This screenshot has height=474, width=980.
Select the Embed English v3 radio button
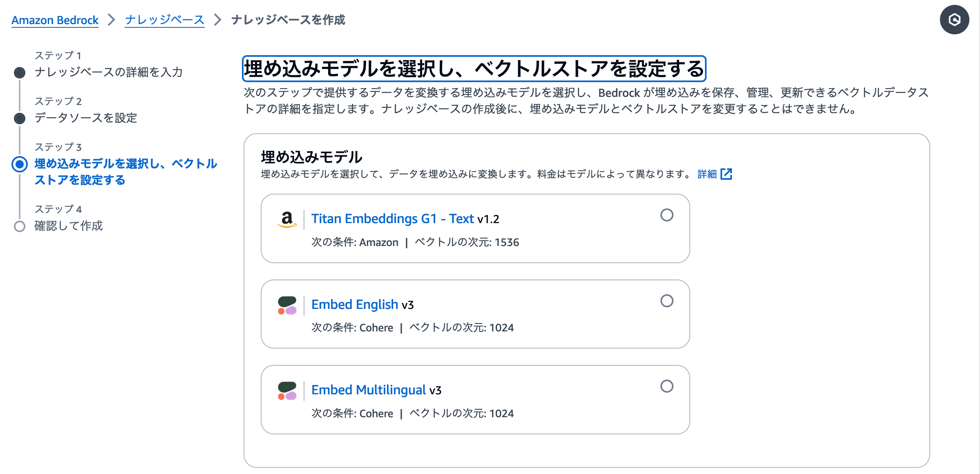667,301
